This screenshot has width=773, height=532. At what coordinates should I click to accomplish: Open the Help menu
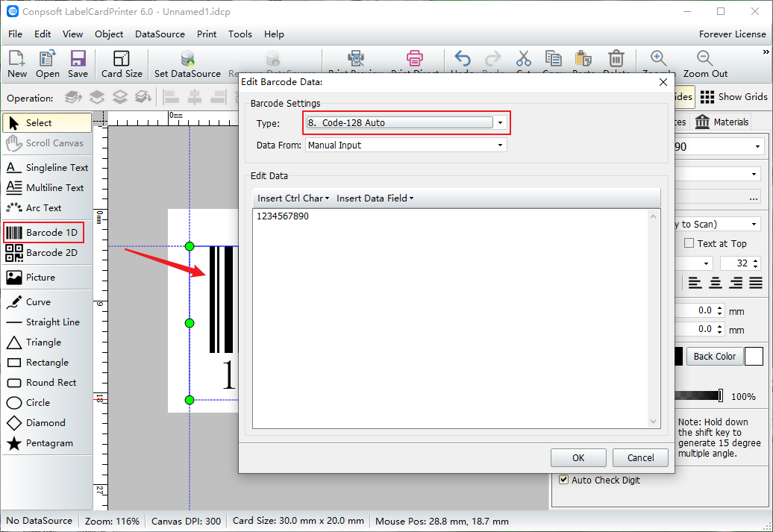(x=274, y=34)
